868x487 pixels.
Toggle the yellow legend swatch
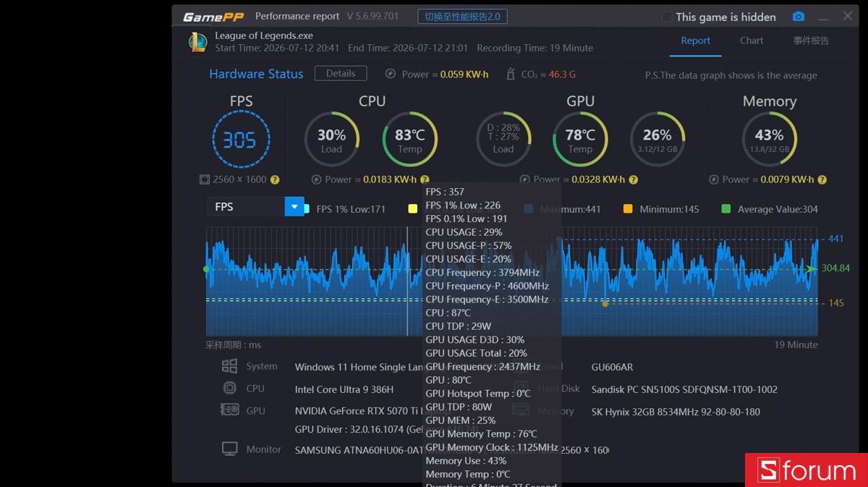pyautogui.click(x=412, y=209)
